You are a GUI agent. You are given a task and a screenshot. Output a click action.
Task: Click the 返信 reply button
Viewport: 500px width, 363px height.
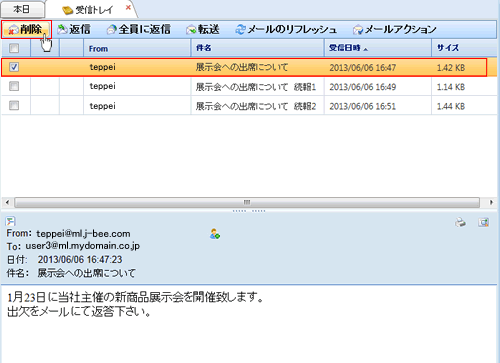(x=74, y=29)
